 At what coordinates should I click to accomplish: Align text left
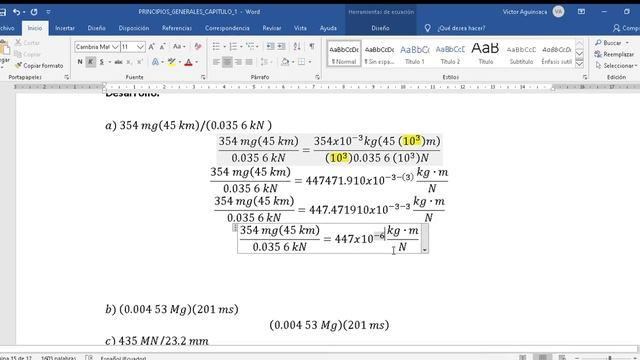216,62
